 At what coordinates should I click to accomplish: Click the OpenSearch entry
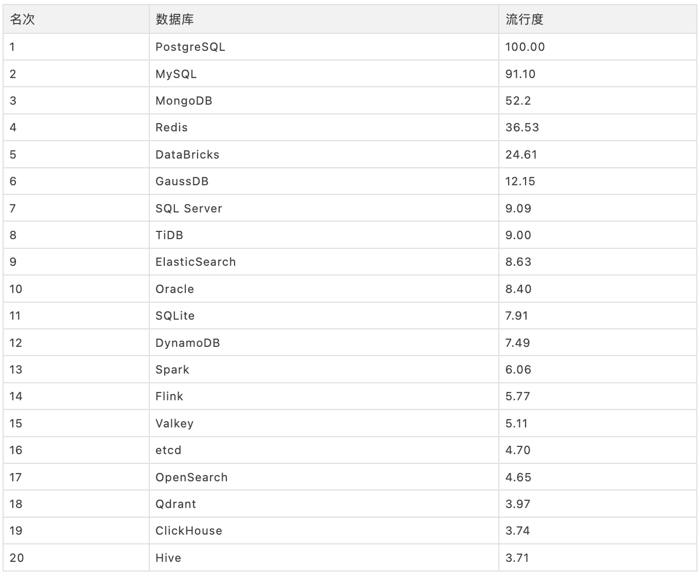[x=191, y=478]
